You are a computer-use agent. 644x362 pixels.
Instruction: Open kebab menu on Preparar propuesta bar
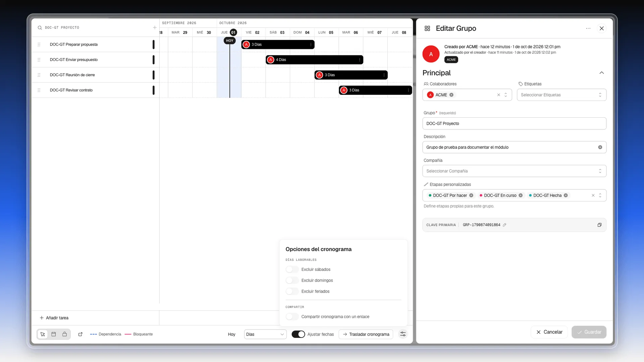pos(311,45)
